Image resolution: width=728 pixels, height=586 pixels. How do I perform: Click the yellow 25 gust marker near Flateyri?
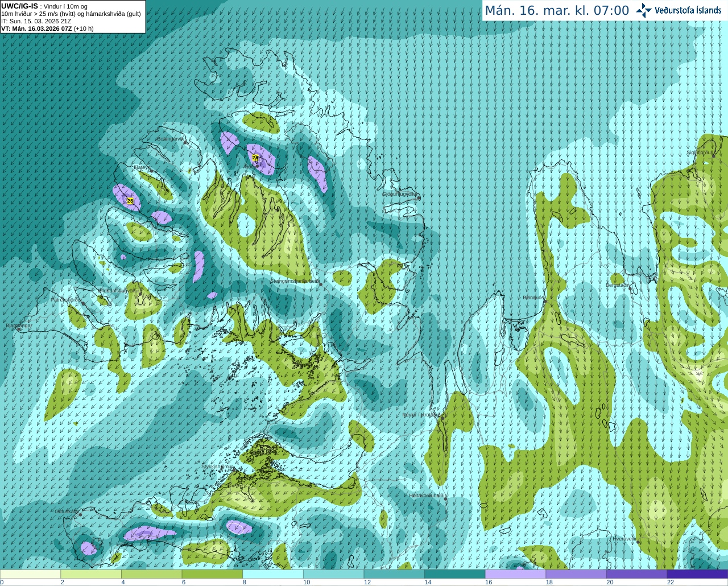pos(130,201)
